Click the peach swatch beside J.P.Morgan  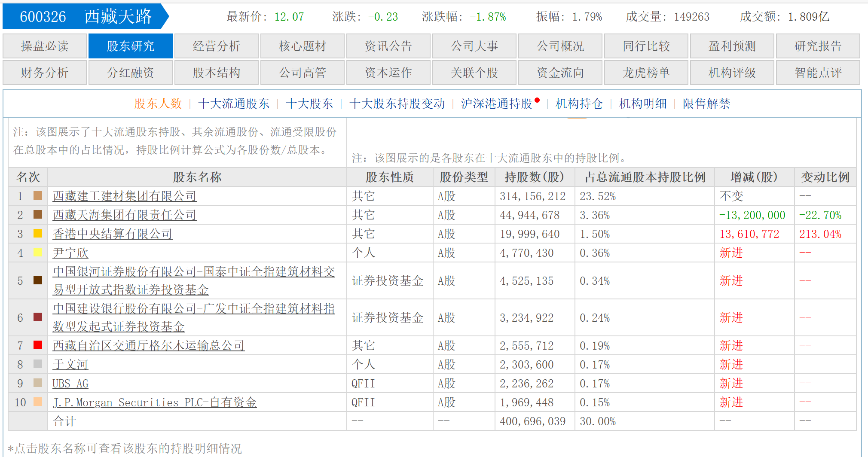pyautogui.click(x=38, y=402)
